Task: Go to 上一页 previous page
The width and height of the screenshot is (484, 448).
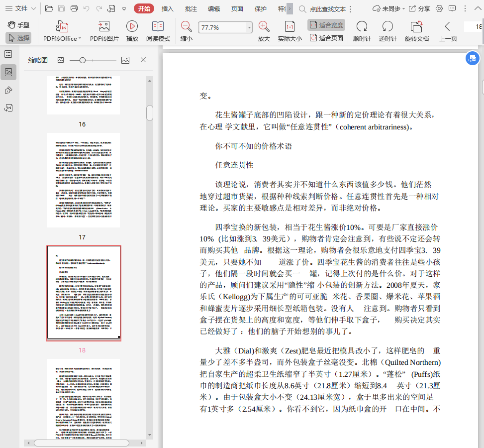Action: [448, 31]
